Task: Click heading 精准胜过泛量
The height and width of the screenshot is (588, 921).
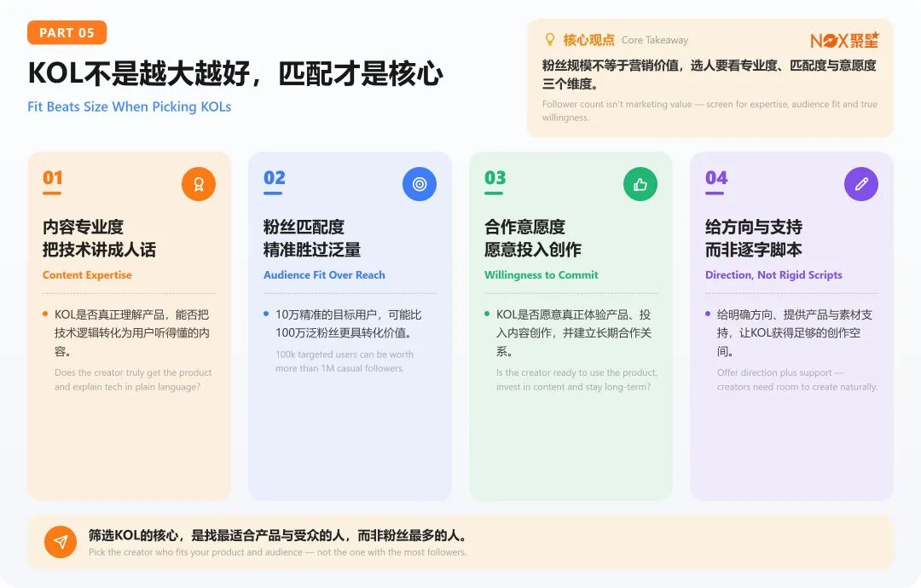Action: coord(312,250)
